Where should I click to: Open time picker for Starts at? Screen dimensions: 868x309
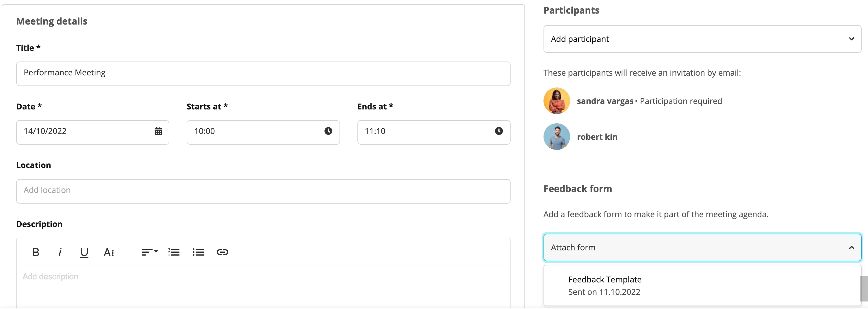click(x=328, y=131)
